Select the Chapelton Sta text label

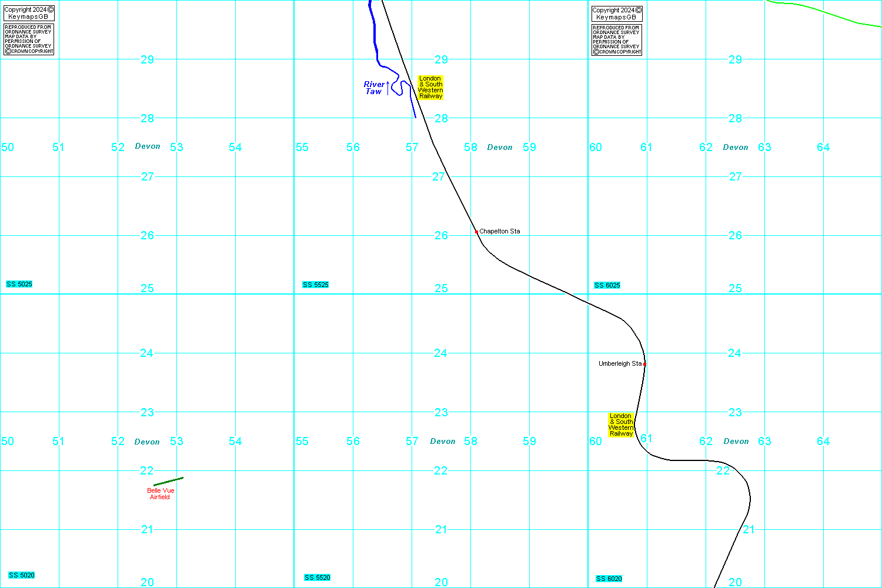pyautogui.click(x=500, y=232)
